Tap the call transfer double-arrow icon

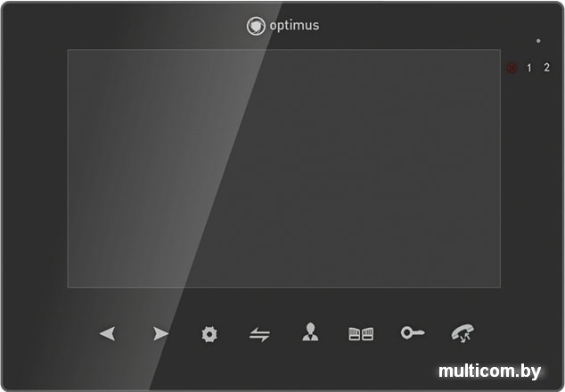pyautogui.click(x=259, y=334)
